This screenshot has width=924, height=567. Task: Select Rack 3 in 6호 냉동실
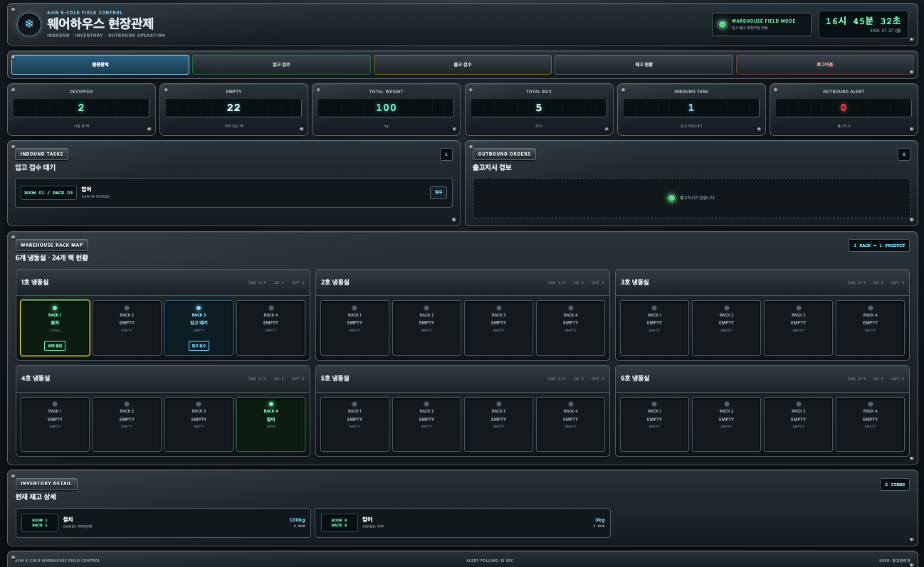pos(798,424)
